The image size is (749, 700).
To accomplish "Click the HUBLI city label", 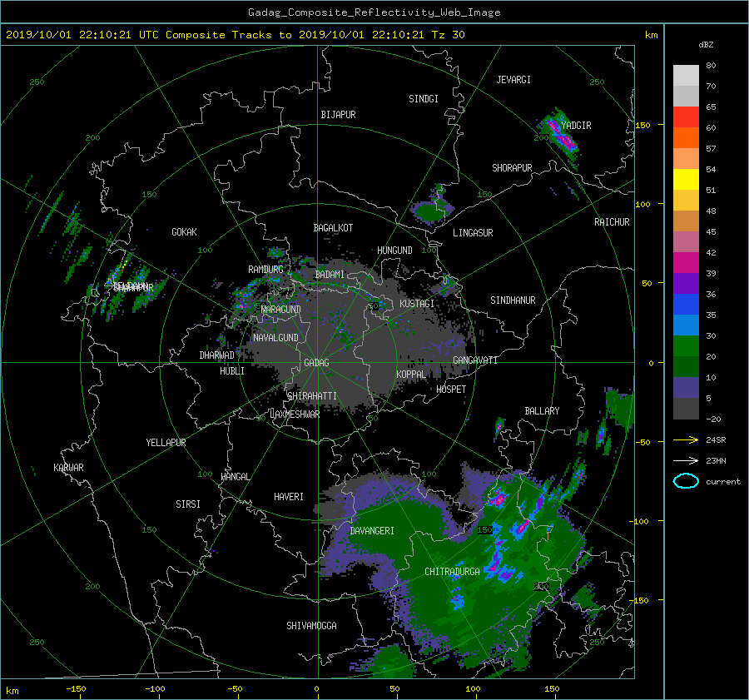I will pyautogui.click(x=232, y=371).
